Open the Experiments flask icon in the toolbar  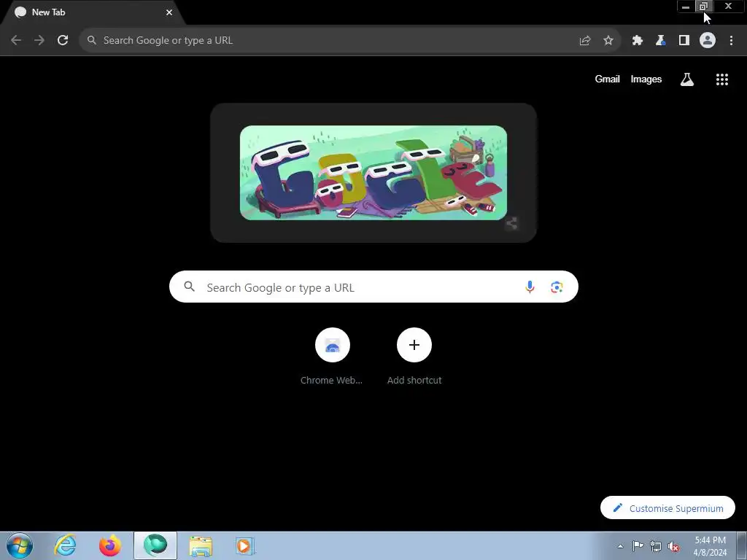pos(661,41)
